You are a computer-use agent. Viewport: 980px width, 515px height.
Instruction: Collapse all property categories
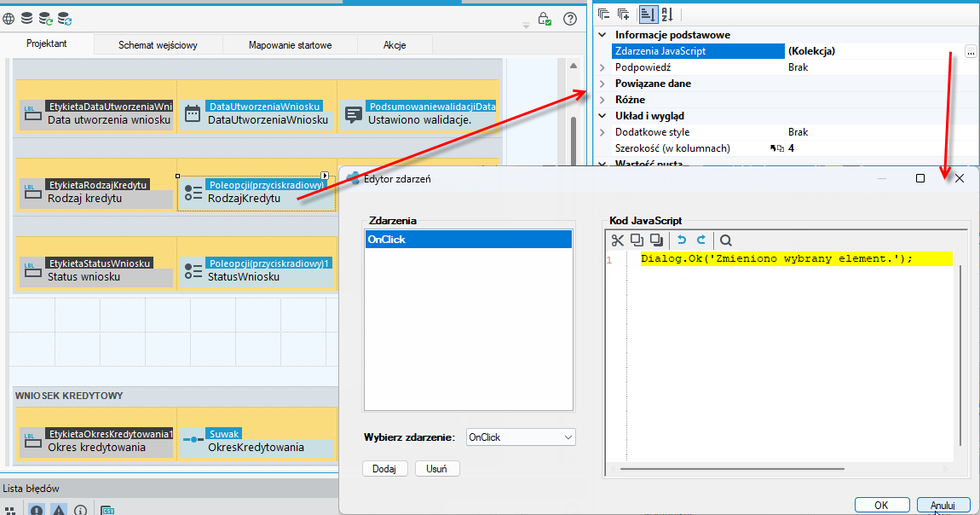(603, 14)
